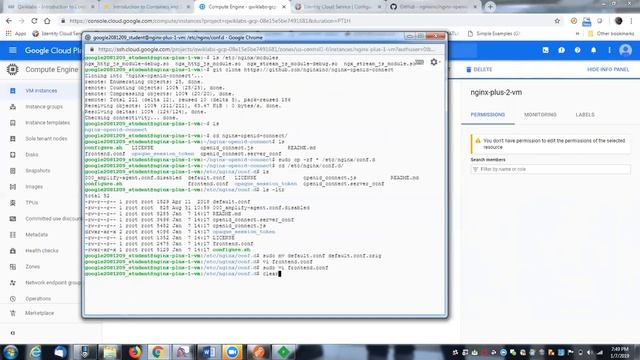Open Zoom from taskbar
Viewport: 640px width, 360px height.
(233, 352)
